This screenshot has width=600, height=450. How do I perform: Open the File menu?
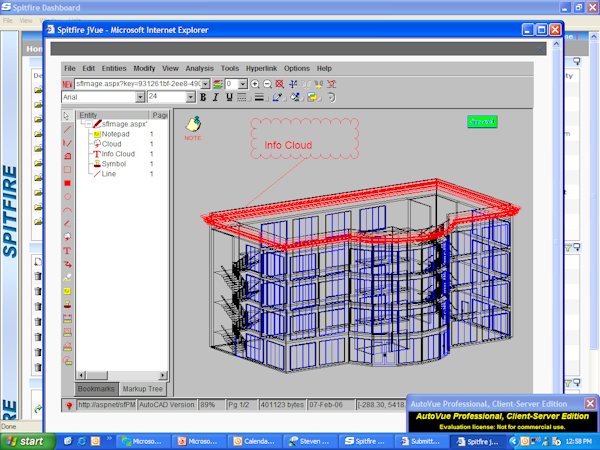pyautogui.click(x=70, y=68)
